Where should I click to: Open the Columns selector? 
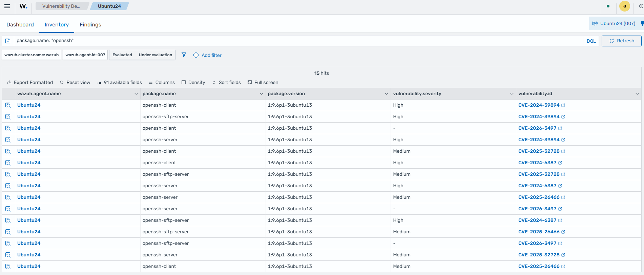(x=162, y=82)
